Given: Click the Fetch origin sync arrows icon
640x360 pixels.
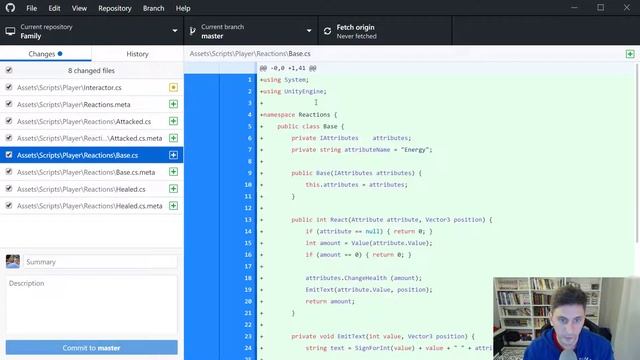Looking at the screenshot, I should 327,31.
